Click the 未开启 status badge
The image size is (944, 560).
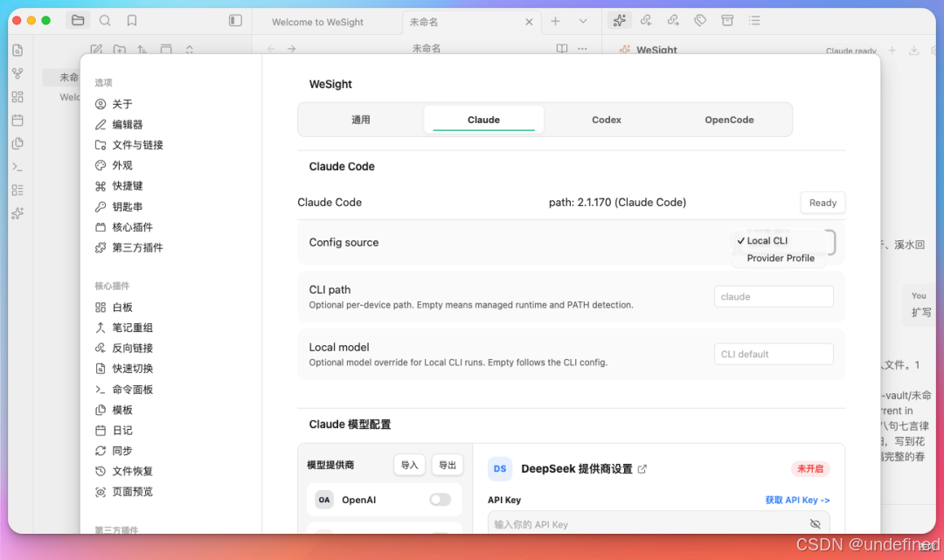tap(810, 468)
